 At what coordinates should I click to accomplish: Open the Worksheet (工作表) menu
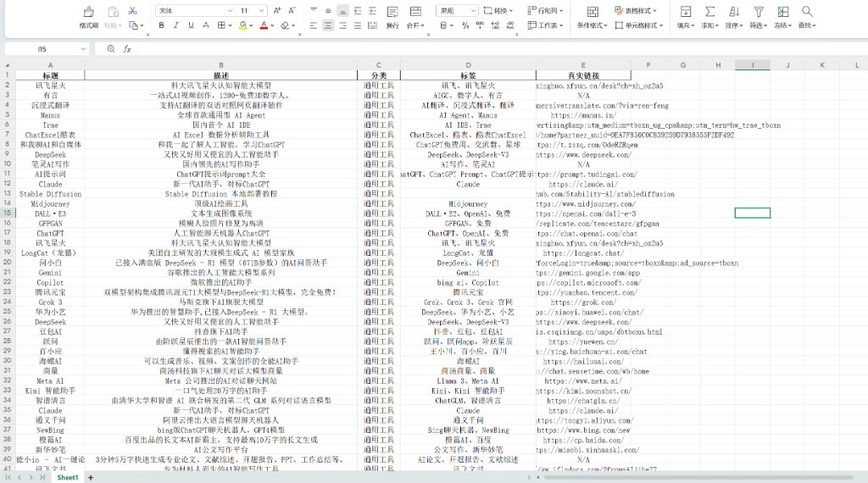click(x=545, y=25)
